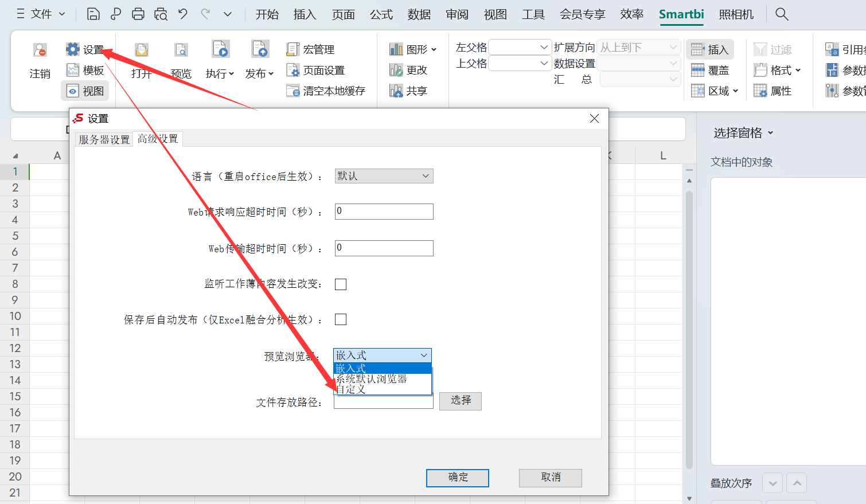Move object up in 叠放次序

(797, 483)
